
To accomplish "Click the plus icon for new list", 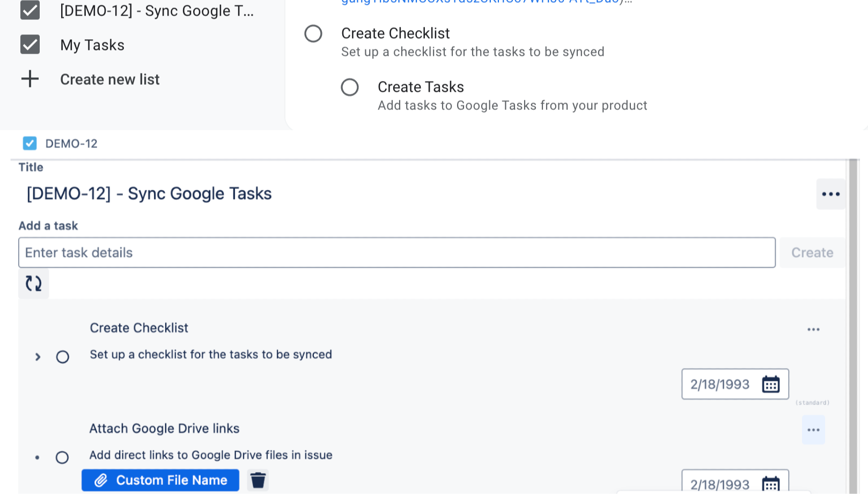I will 30,79.
